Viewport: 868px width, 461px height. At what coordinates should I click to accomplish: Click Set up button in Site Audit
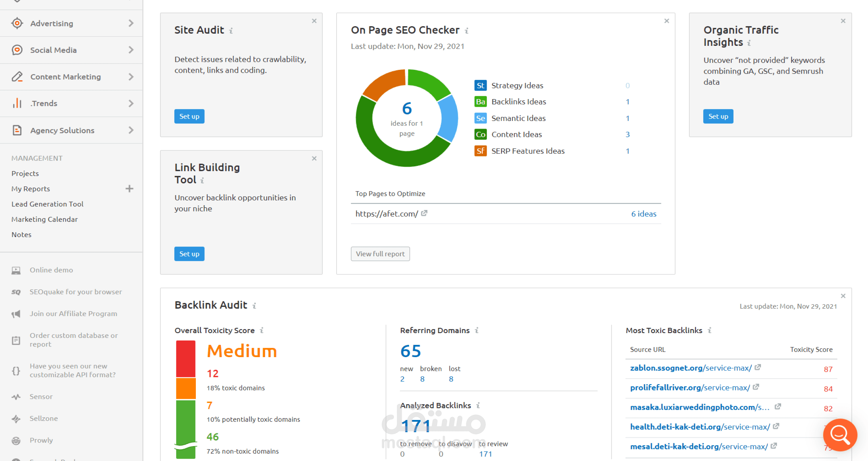coord(189,116)
